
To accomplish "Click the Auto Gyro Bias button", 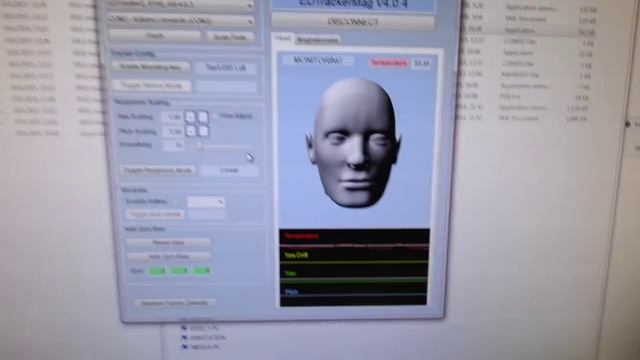I will coord(169,256).
